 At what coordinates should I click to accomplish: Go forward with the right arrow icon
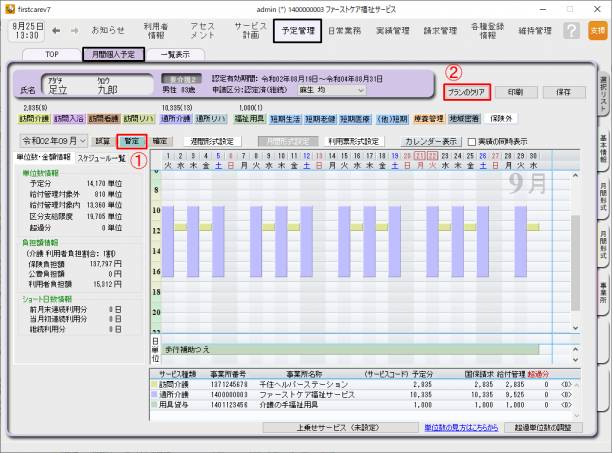73,31
